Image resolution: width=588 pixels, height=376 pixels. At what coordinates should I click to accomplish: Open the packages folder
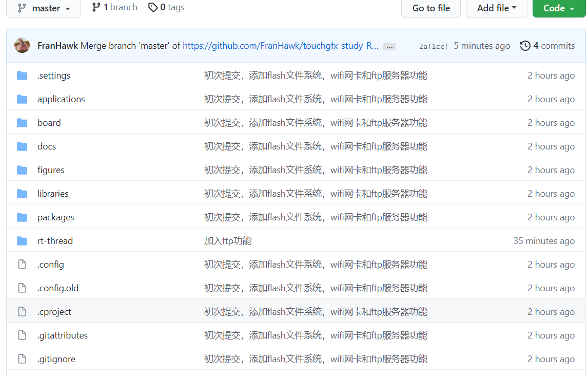tap(56, 217)
